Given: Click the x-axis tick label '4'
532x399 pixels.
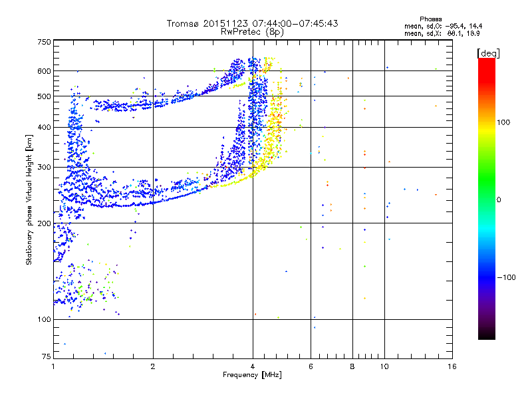Looking at the screenshot, I should [x=253, y=366].
